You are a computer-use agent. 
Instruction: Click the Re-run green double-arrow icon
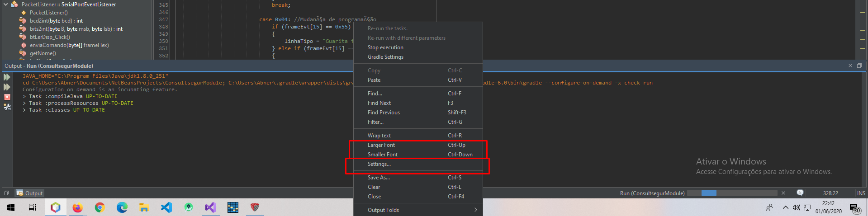click(x=7, y=77)
